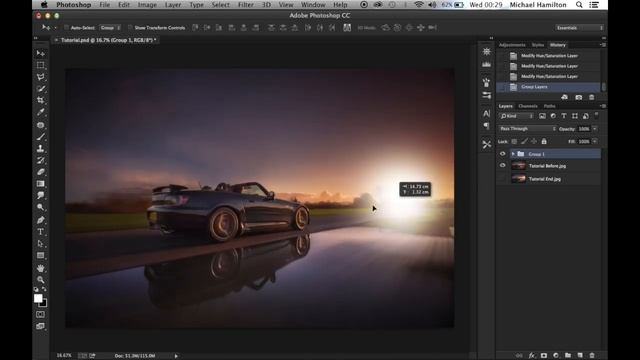Toggle Show Transform Controls checkbox
This screenshot has width=640, height=360.
click(x=130, y=28)
